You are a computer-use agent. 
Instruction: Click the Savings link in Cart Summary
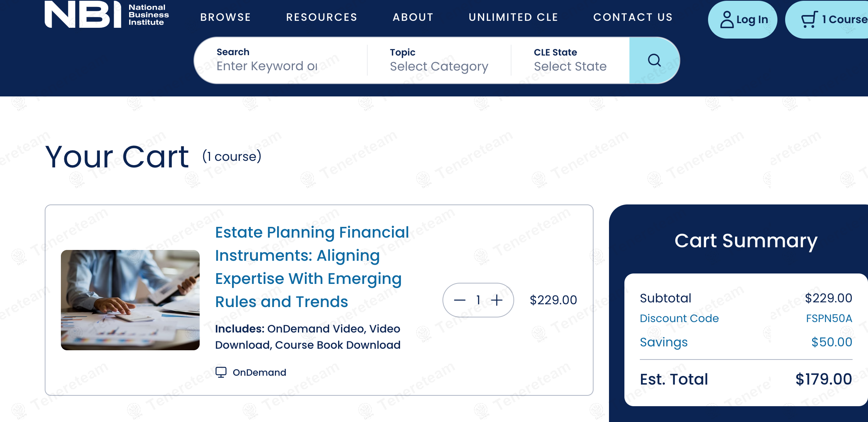point(664,342)
